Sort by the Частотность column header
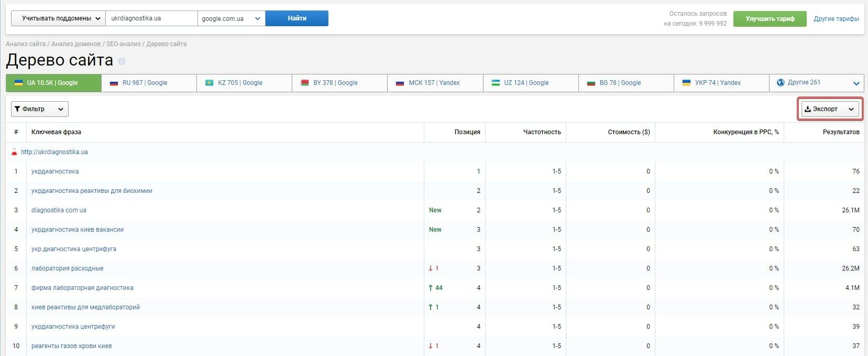Image resolution: width=868 pixels, height=356 pixels. tap(542, 132)
